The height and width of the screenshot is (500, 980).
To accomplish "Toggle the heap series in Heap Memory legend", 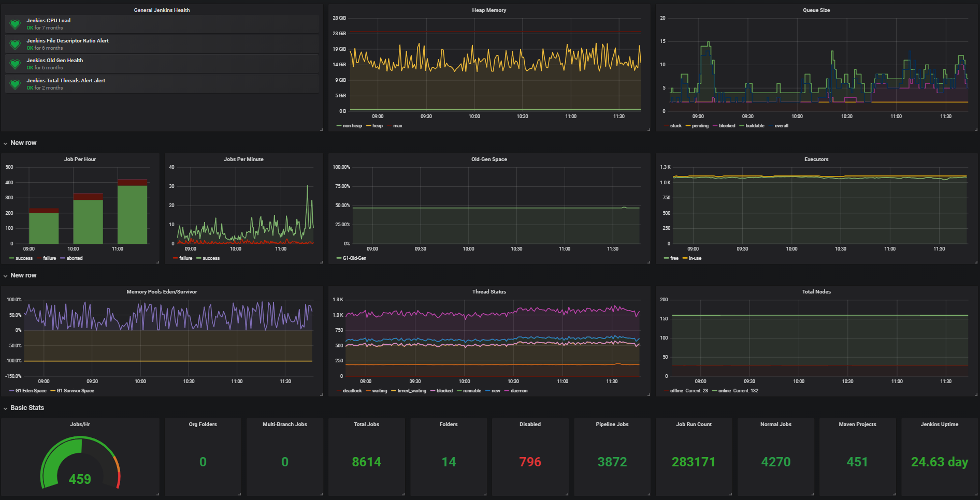I will pos(377,126).
